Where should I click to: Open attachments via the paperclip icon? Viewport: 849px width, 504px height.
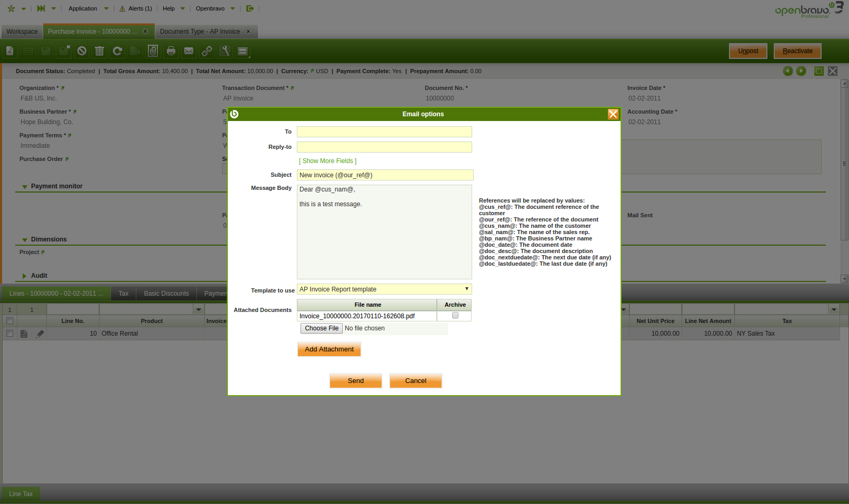tap(153, 51)
